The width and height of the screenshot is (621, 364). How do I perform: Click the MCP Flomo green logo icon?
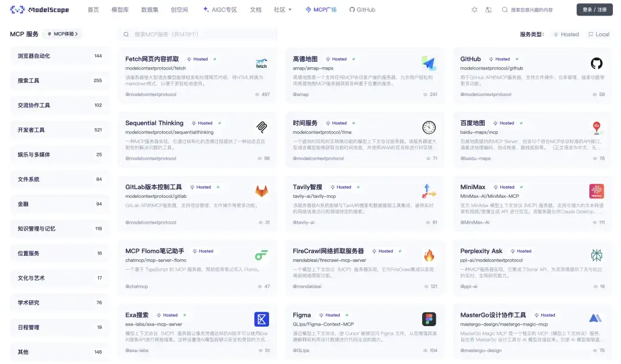click(x=262, y=255)
